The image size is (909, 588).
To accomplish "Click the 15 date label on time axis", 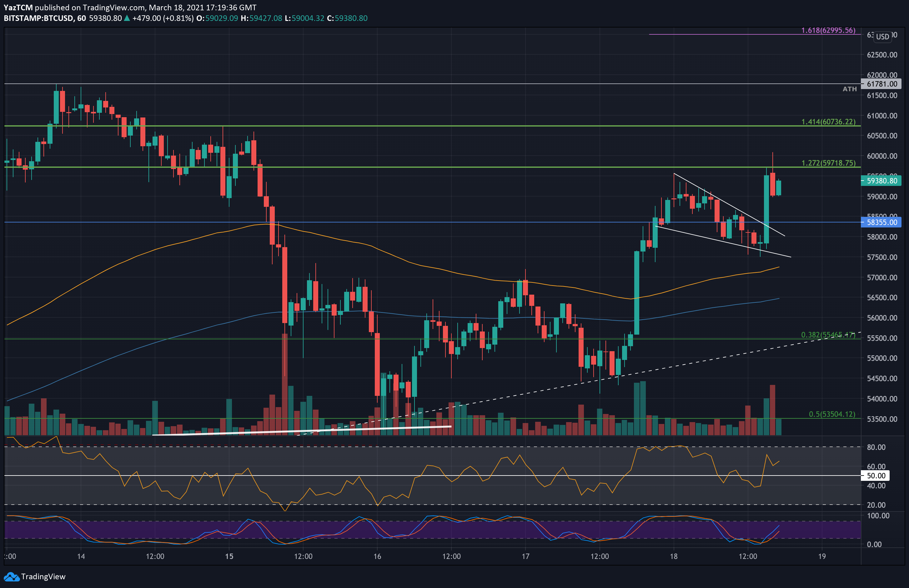I will 229,556.
